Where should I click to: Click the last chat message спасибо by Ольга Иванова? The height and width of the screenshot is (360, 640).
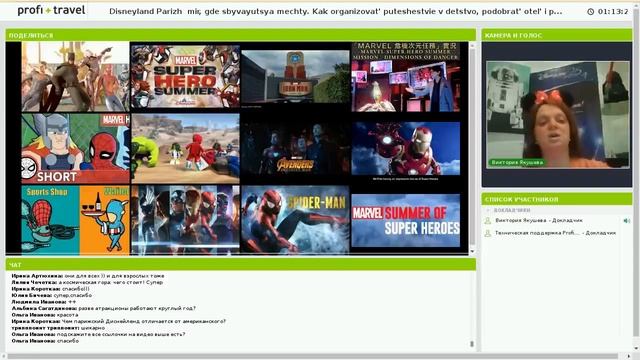(45, 341)
